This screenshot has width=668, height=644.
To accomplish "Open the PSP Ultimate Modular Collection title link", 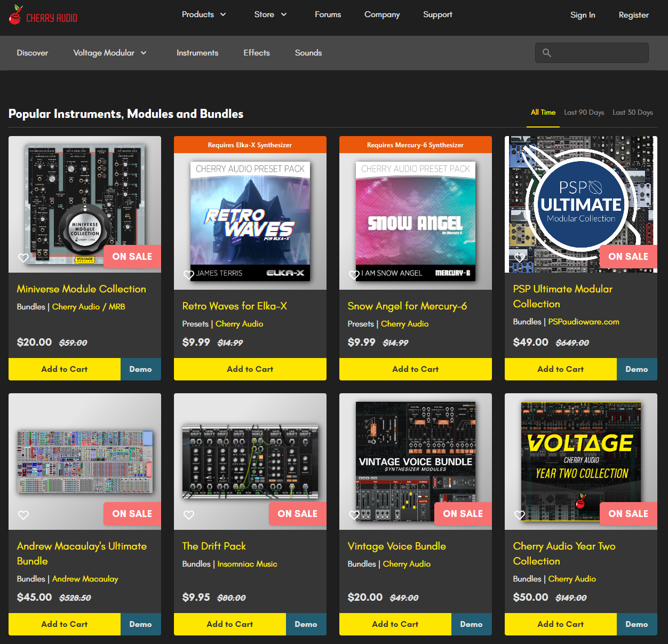I will (563, 297).
